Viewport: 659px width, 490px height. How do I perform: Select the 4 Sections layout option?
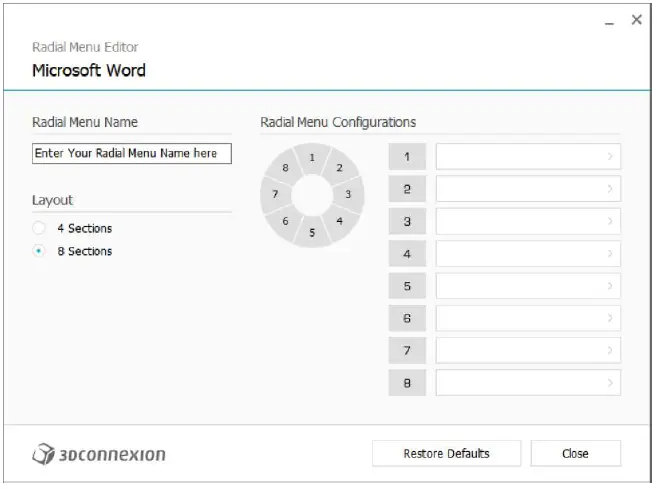pyautogui.click(x=39, y=229)
